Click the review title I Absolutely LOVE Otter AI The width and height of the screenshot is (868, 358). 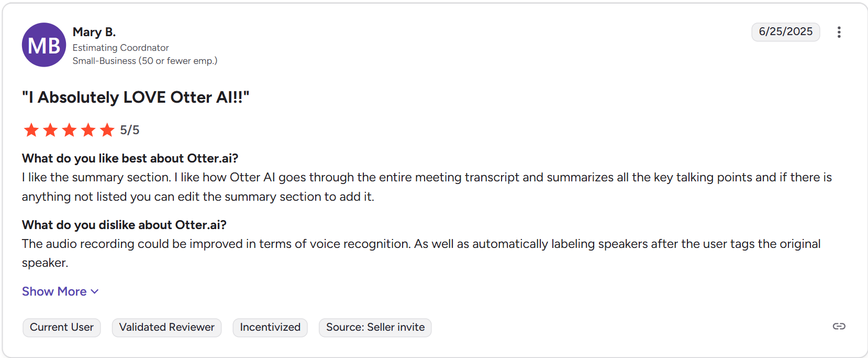pyautogui.click(x=136, y=97)
